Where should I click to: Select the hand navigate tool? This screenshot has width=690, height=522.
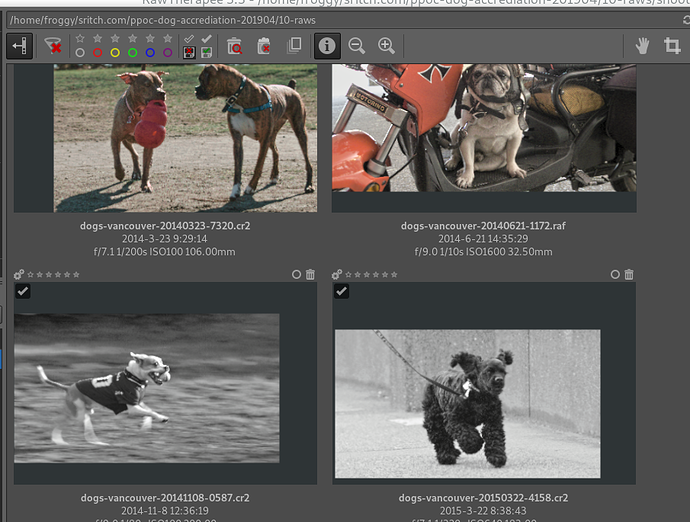642,46
